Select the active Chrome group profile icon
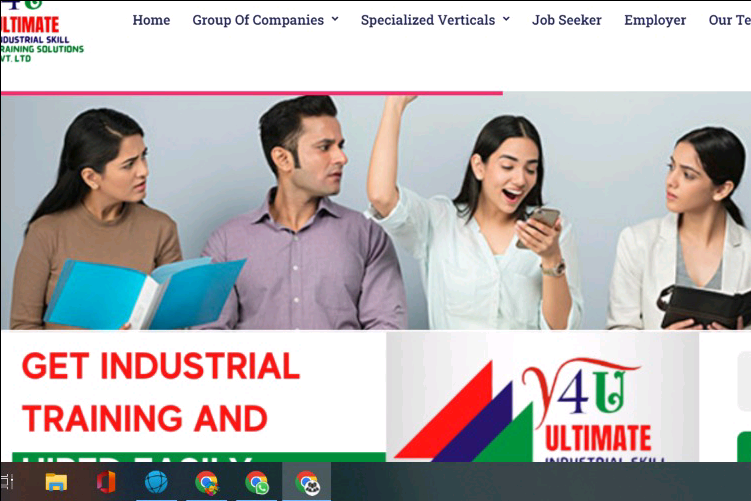Screen dimensions: 751x501 coord(307,482)
